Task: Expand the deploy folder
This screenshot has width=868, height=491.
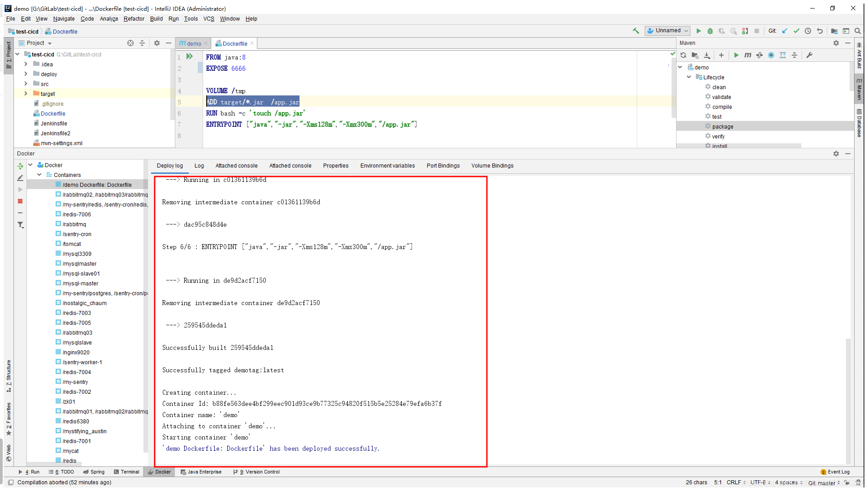Action: 26,74
